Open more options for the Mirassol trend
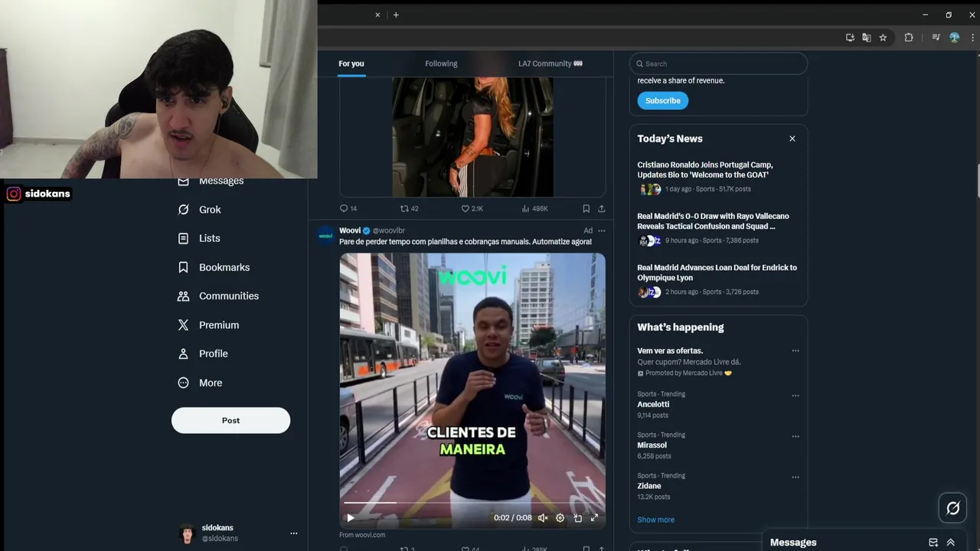 pyautogui.click(x=795, y=436)
